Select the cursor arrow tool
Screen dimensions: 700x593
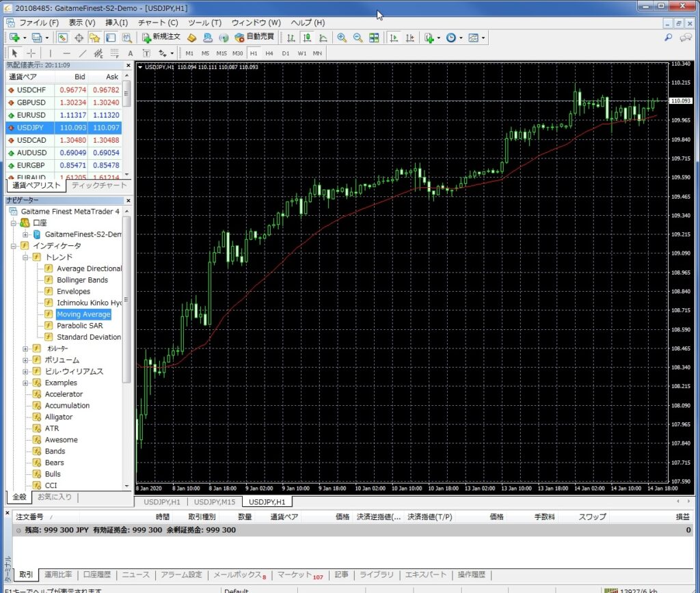click(14, 53)
